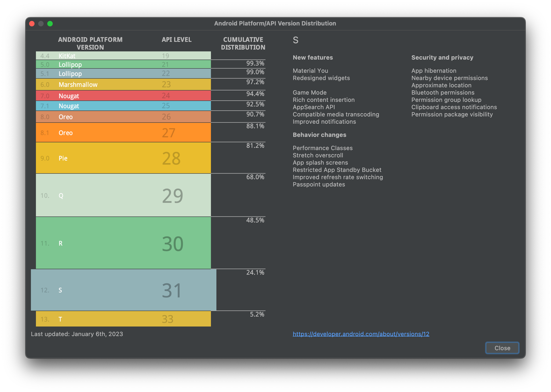The image size is (551, 392).
Task: Choose the Marshmallow 6.0 bar
Action: tap(123, 85)
